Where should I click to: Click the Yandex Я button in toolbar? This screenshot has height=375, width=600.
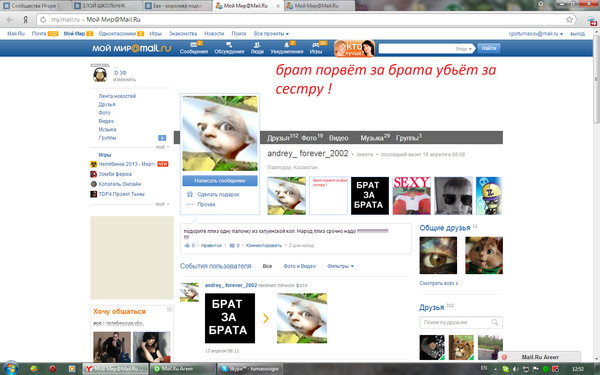[25, 20]
